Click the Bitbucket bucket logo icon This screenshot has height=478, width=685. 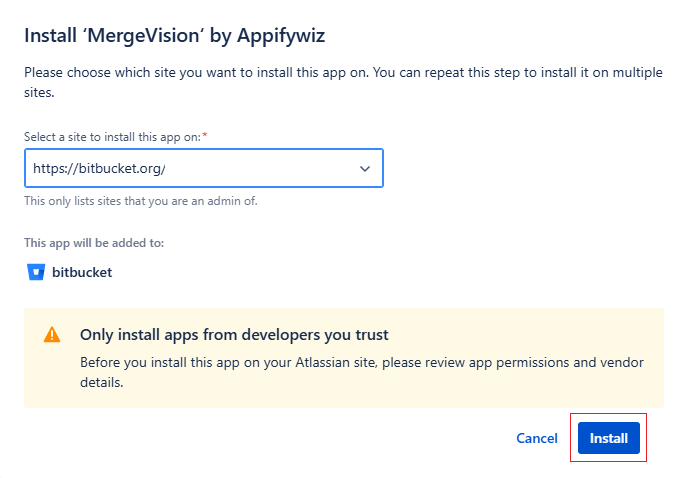[36, 272]
